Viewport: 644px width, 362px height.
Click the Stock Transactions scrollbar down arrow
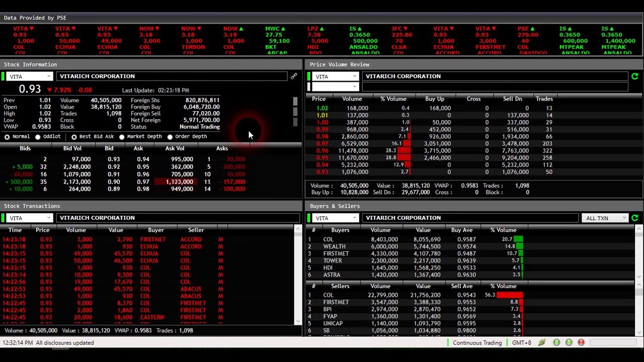pos(298,321)
